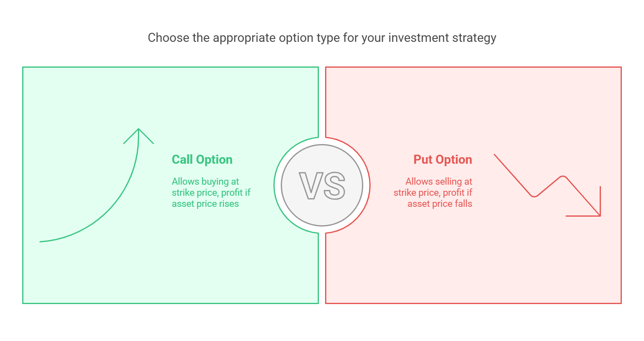Click the 'asset price rises' text line

[205, 204]
